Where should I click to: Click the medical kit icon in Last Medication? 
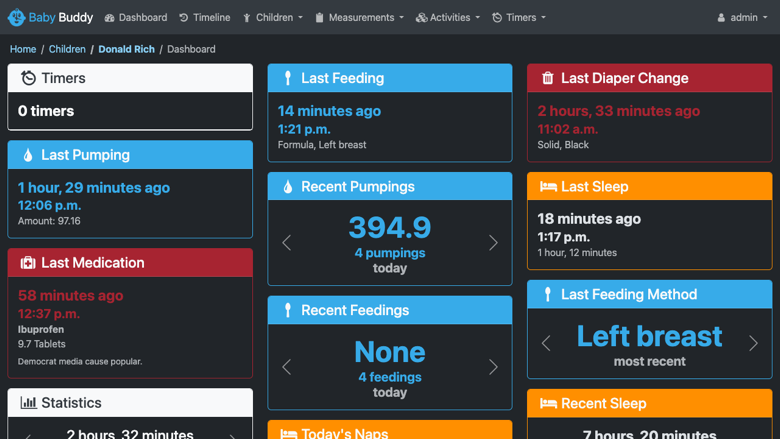click(28, 263)
